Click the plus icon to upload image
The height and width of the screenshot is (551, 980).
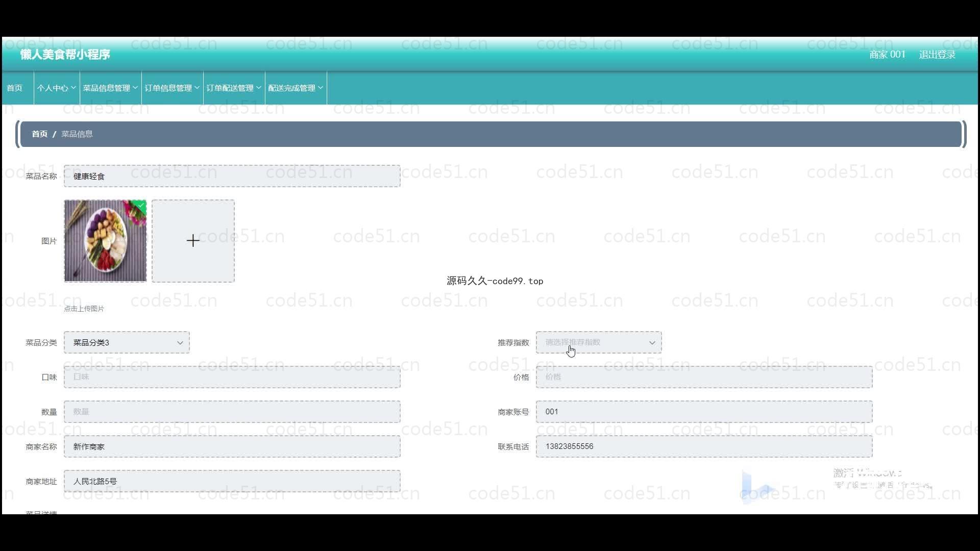click(193, 241)
